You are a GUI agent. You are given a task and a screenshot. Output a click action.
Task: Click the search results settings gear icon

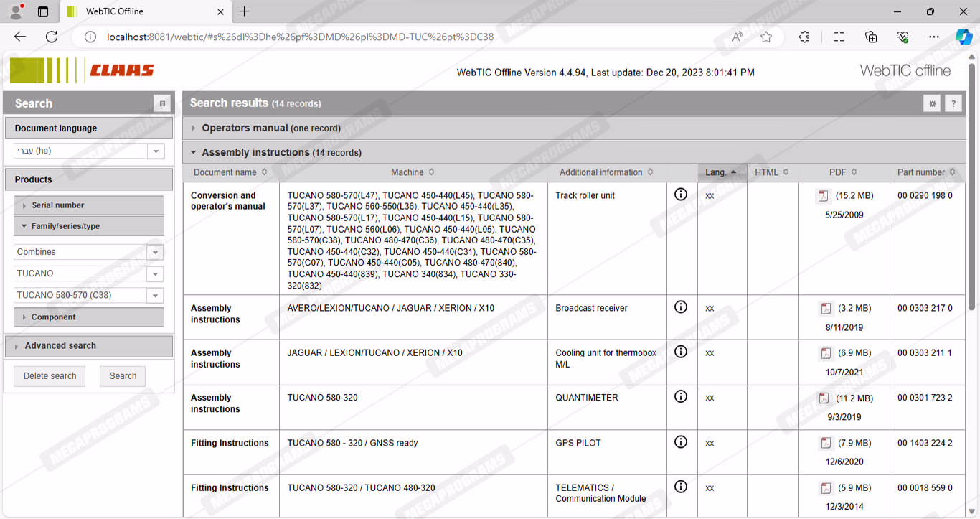pos(932,104)
